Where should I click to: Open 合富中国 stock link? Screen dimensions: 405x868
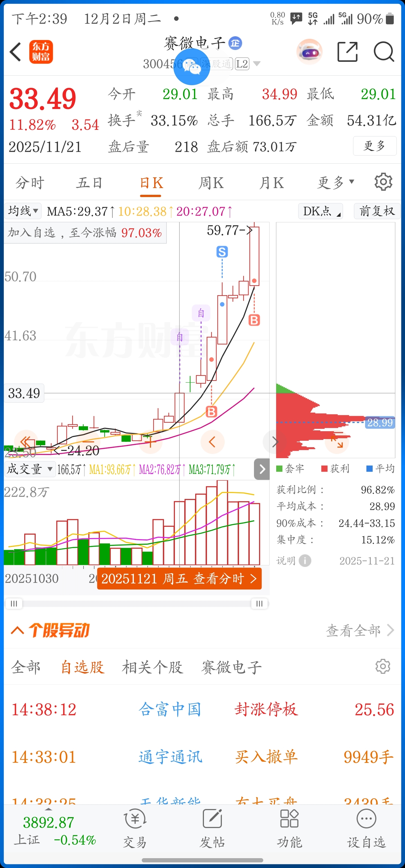click(170, 709)
